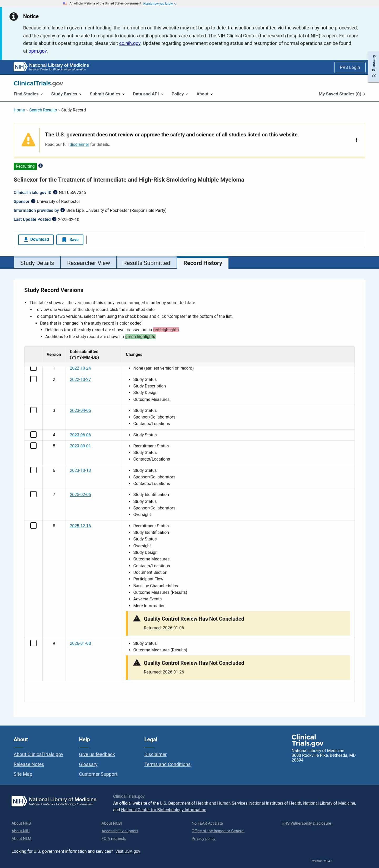Open Accessibility support footer link
Image resolution: width=379 pixels, height=868 pixels.
[120, 831]
